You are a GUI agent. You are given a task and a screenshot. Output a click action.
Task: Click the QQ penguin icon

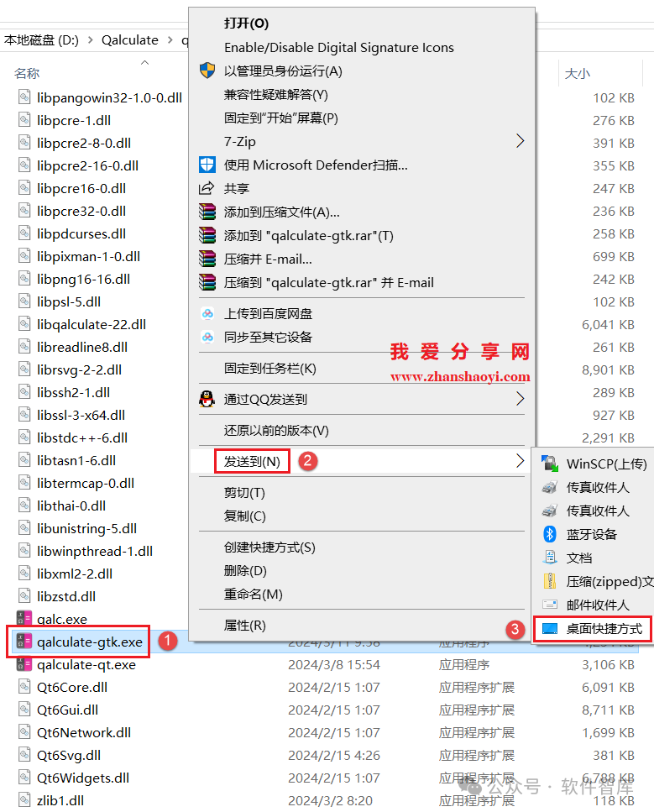(207, 400)
